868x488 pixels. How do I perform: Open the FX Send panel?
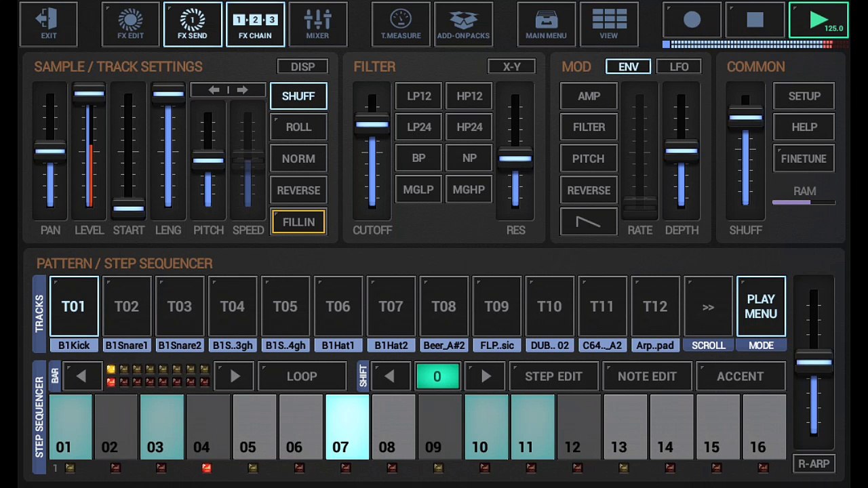pos(193,24)
